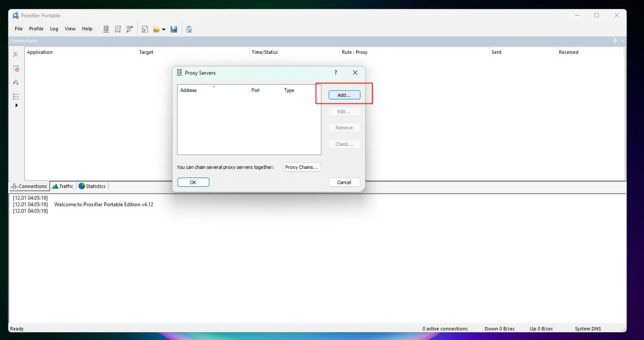
Task: Click the red X icon in Connections sidebar
Action: tap(16, 54)
